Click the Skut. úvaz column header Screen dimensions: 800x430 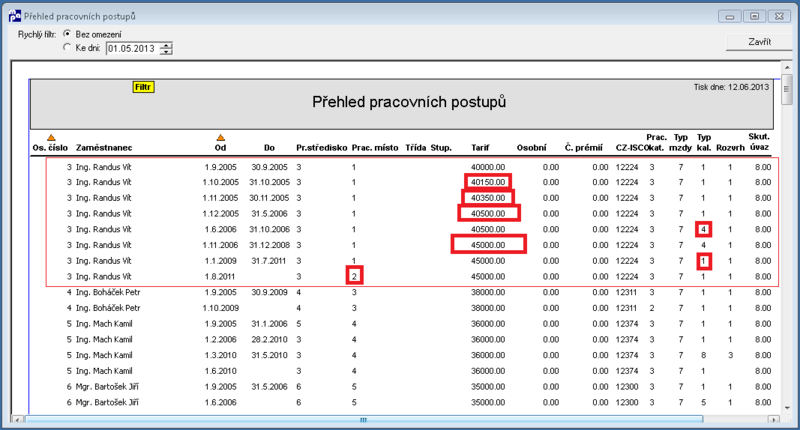click(x=759, y=142)
